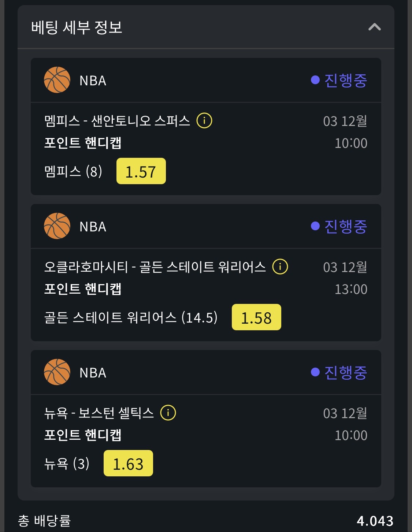Click basketball icon in the Memphis bet card
The width and height of the screenshot is (412, 532).
tap(57, 80)
